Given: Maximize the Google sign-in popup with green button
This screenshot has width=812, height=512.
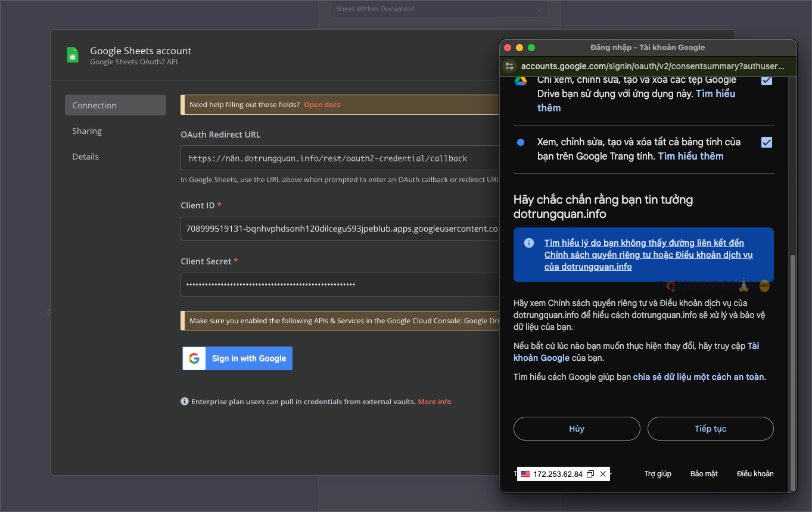Looking at the screenshot, I should tap(531, 48).
